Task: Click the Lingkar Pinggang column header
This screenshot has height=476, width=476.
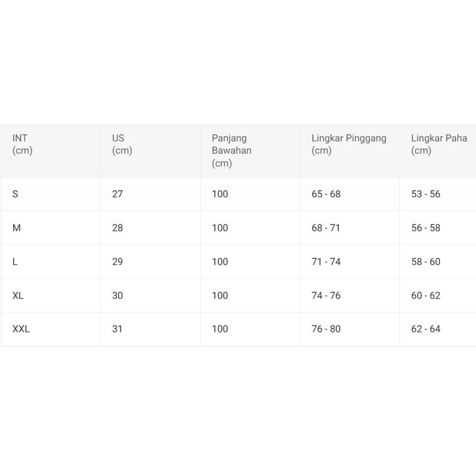Action: [349, 144]
